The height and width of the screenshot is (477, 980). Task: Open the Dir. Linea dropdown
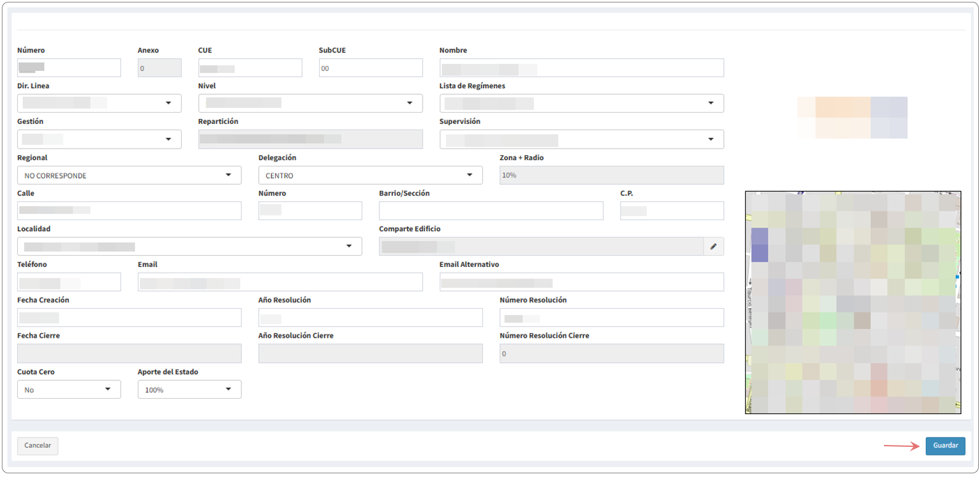click(x=99, y=104)
